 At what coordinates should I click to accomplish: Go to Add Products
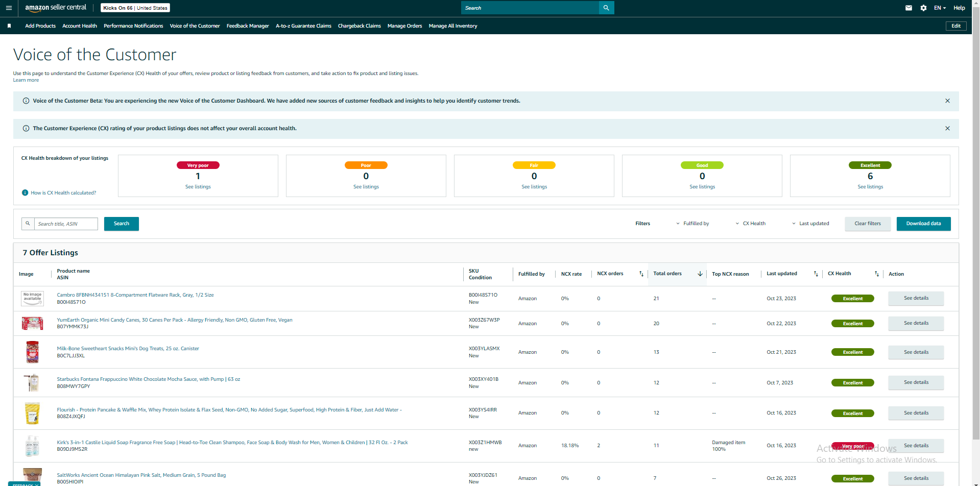(40, 26)
